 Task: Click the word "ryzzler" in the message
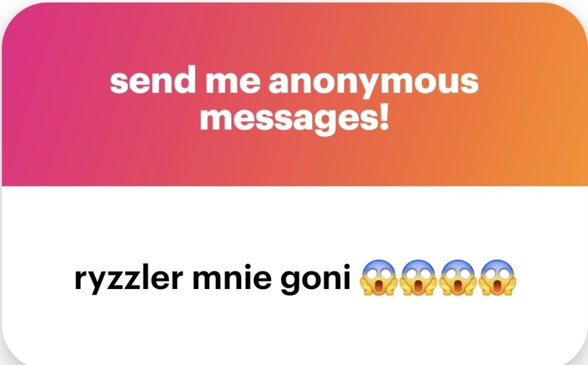coord(129,278)
